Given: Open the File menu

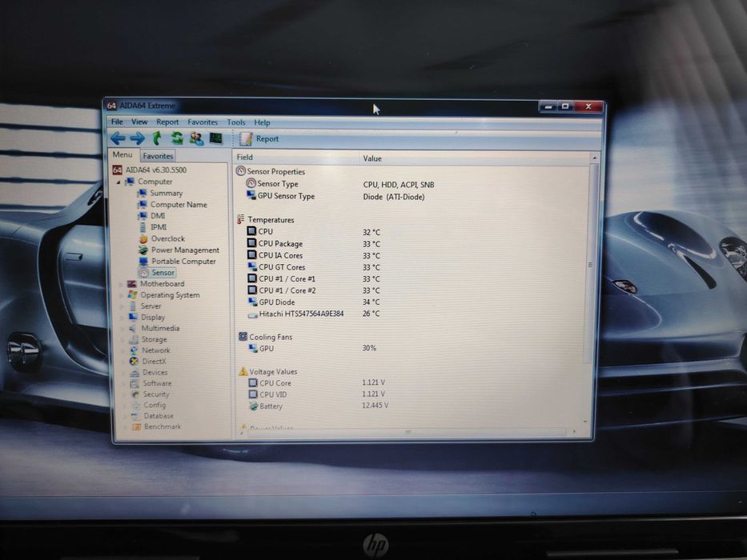Looking at the screenshot, I should (117, 122).
